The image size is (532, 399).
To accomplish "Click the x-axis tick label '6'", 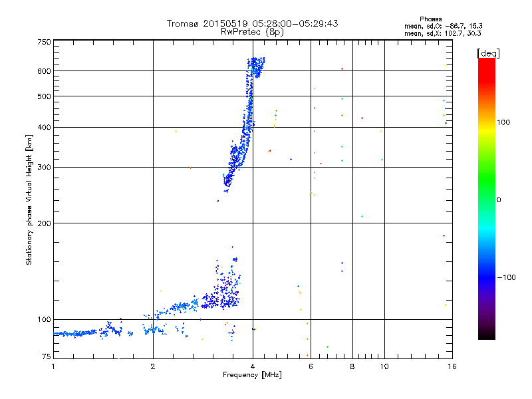I will point(311,366).
